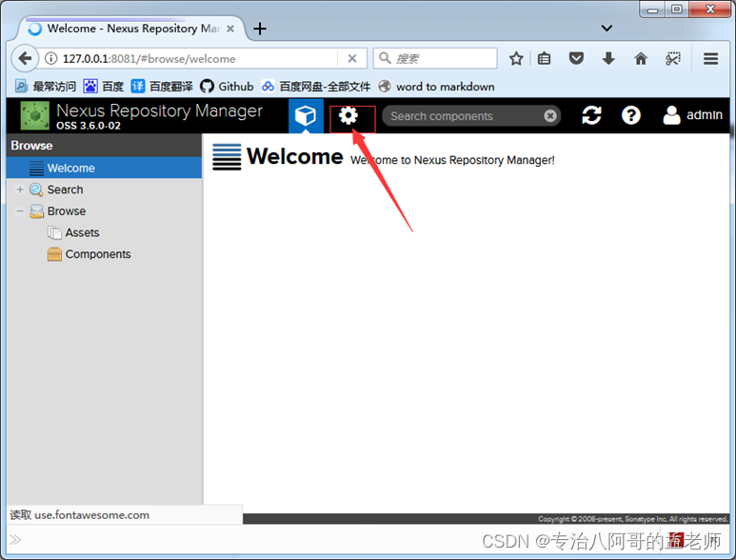Screen dimensions: 736x560
Task: Open the admin user menu
Action: [692, 115]
